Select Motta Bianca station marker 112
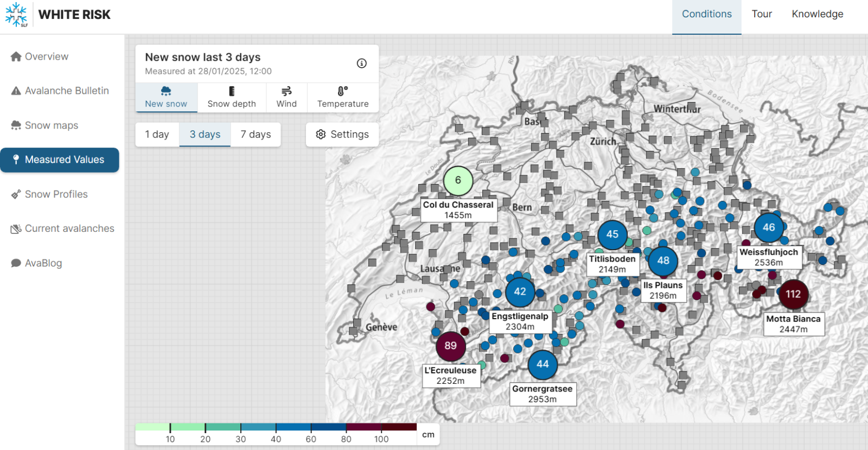The image size is (868, 450). (793, 294)
